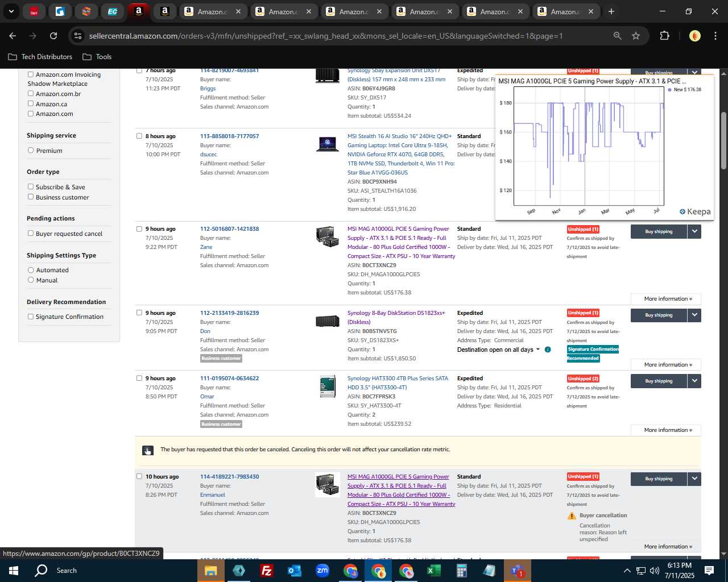
Task: Check the Amazon.ca marketplace filter
Action: (x=31, y=103)
